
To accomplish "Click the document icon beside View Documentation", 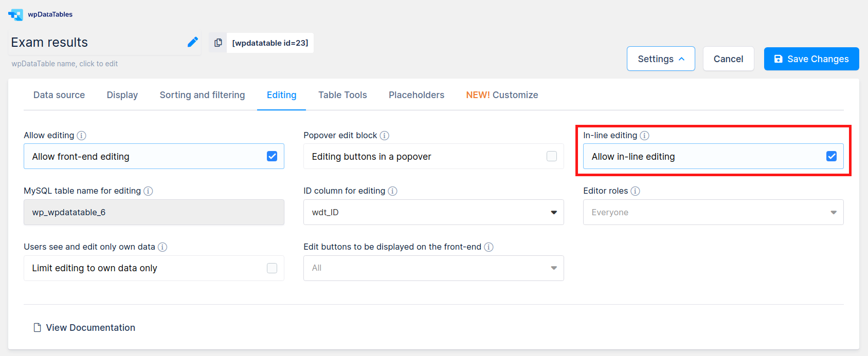I will tap(37, 328).
